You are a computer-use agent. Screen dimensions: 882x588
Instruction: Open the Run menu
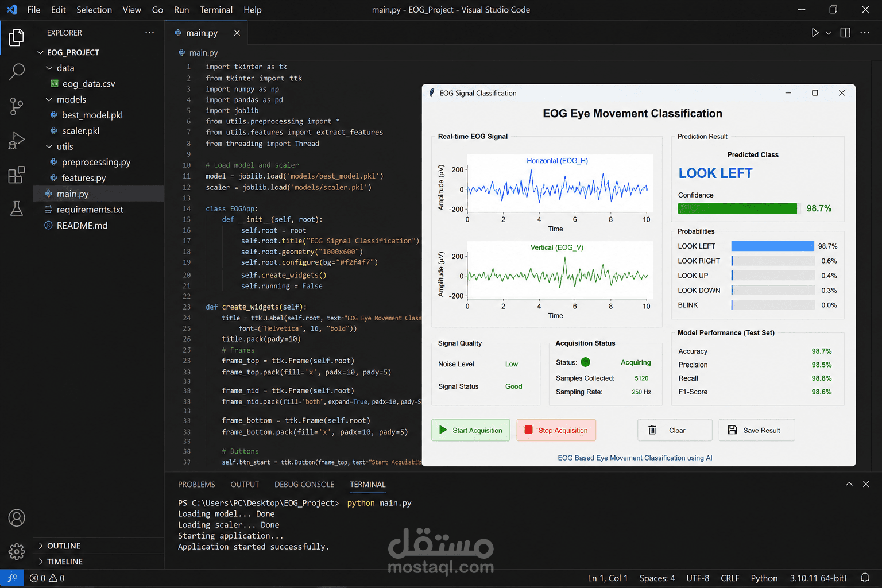tap(181, 10)
